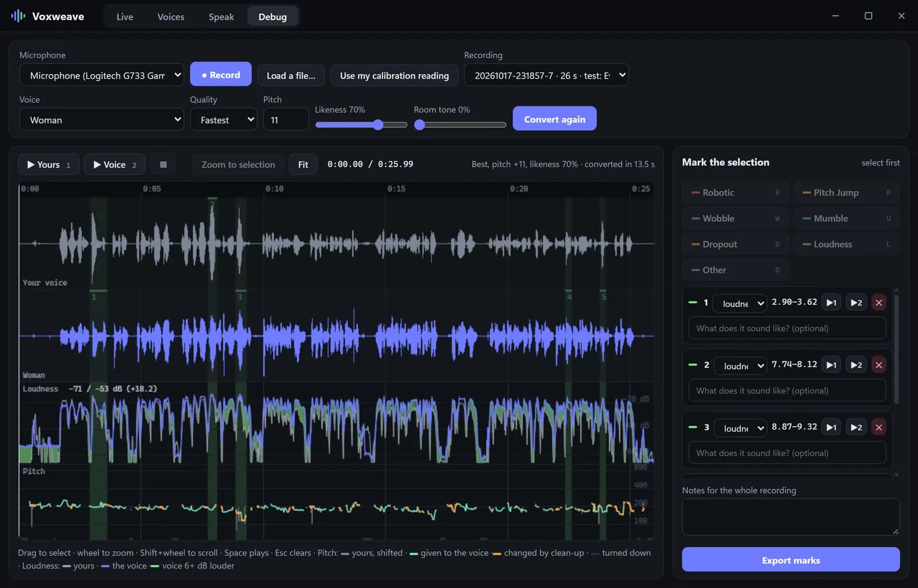Delete mark 3 at 8.87–9.32
This screenshot has width=918, height=588.
point(878,427)
